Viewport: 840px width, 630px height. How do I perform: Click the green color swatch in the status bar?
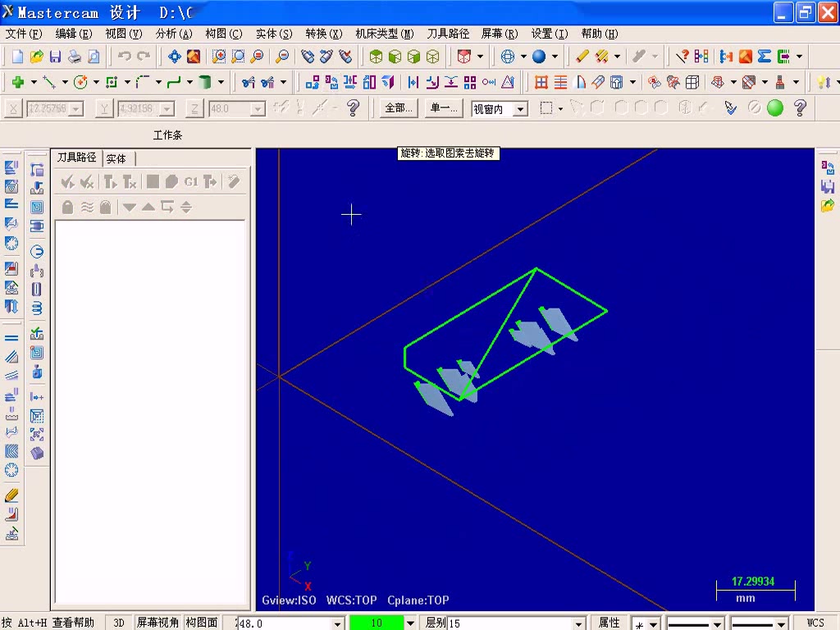coord(377,623)
